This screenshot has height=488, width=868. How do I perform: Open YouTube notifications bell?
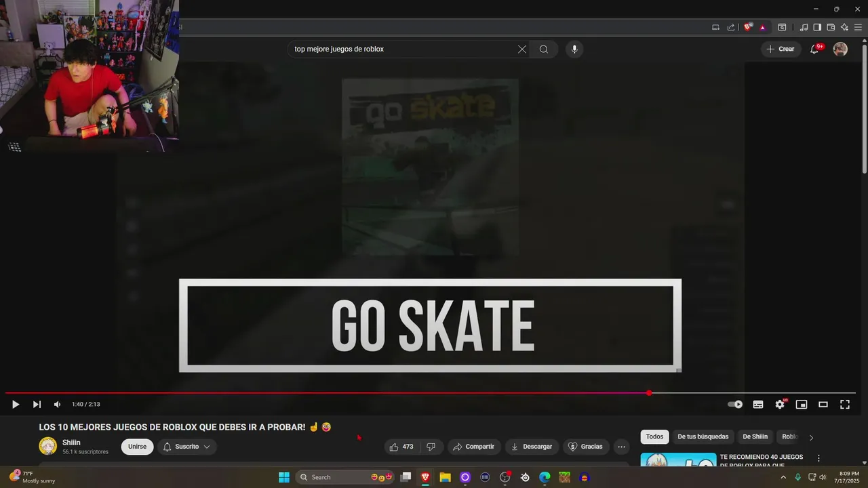point(815,49)
